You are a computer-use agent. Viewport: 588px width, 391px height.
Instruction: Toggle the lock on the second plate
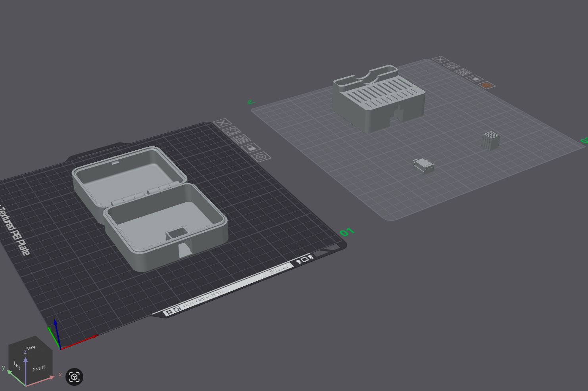[x=475, y=79]
